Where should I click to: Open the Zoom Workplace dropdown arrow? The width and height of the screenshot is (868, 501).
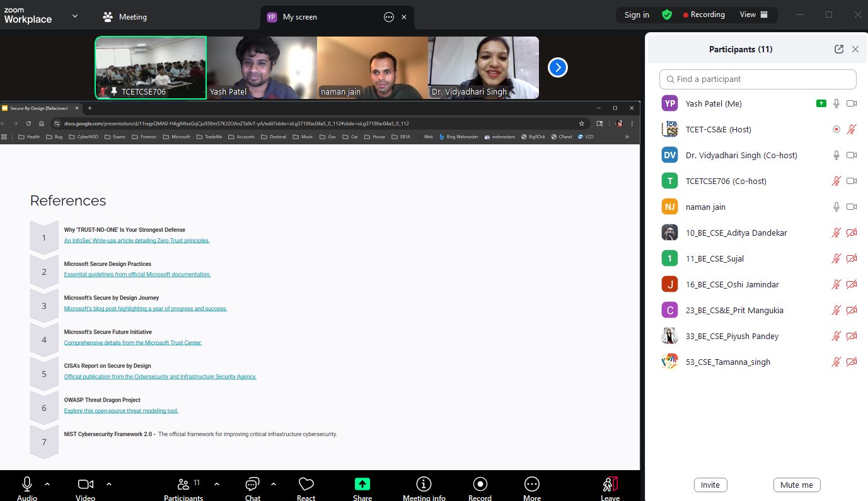tap(75, 16)
